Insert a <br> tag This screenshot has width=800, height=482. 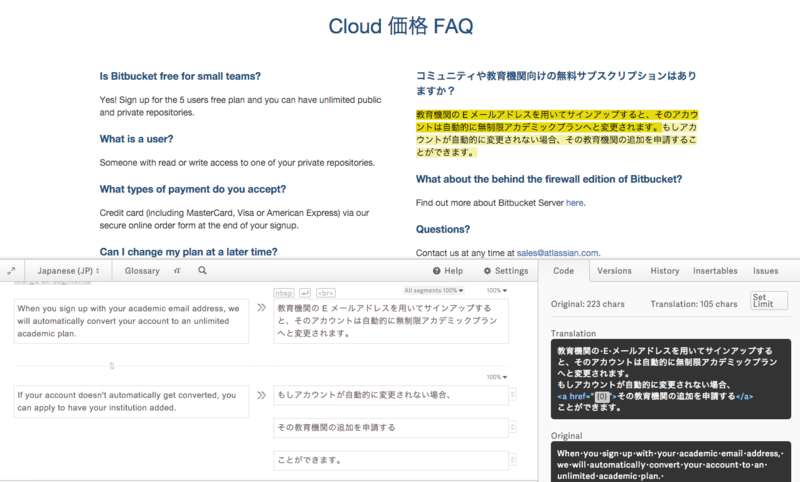pyautogui.click(x=326, y=293)
